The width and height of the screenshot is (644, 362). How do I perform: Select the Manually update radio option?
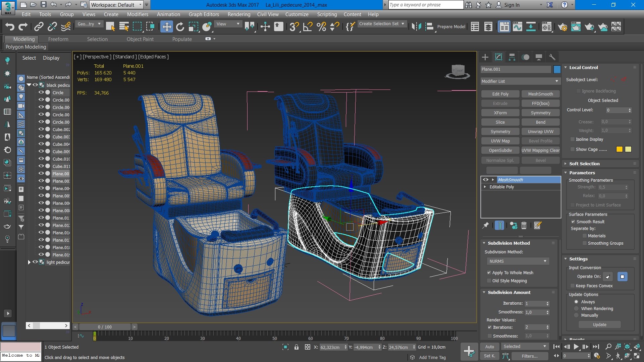tap(576, 315)
